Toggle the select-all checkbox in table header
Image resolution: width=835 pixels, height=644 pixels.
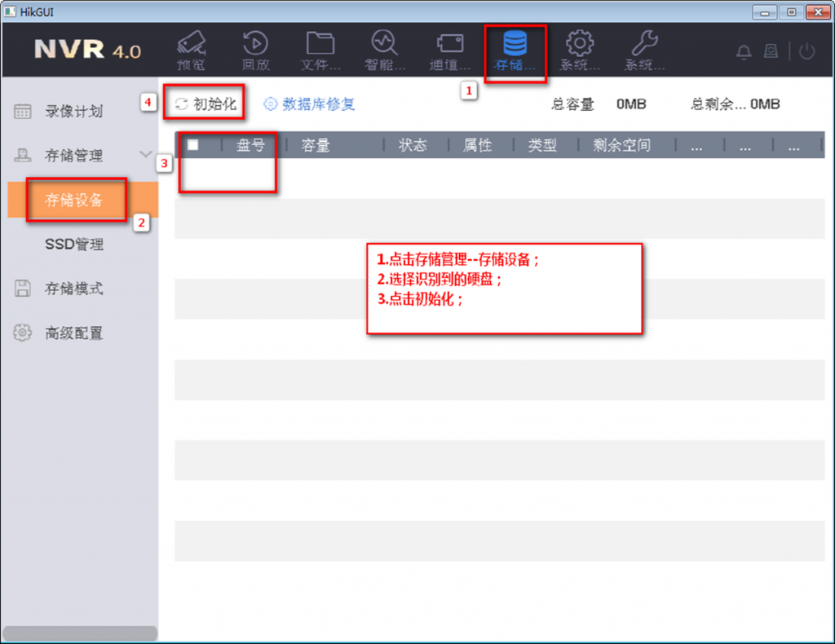click(x=193, y=145)
